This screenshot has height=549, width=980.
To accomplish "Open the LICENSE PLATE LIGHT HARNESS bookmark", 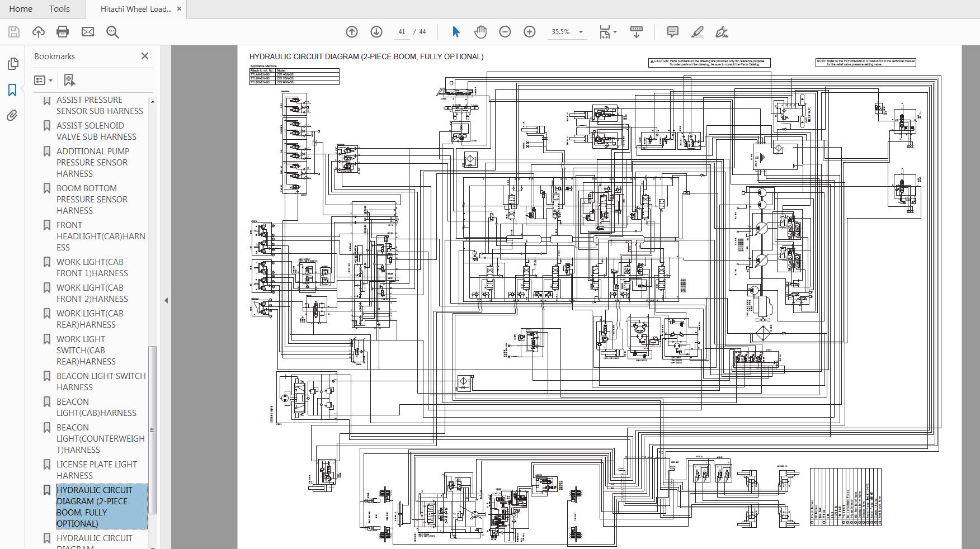I will 96,470.
